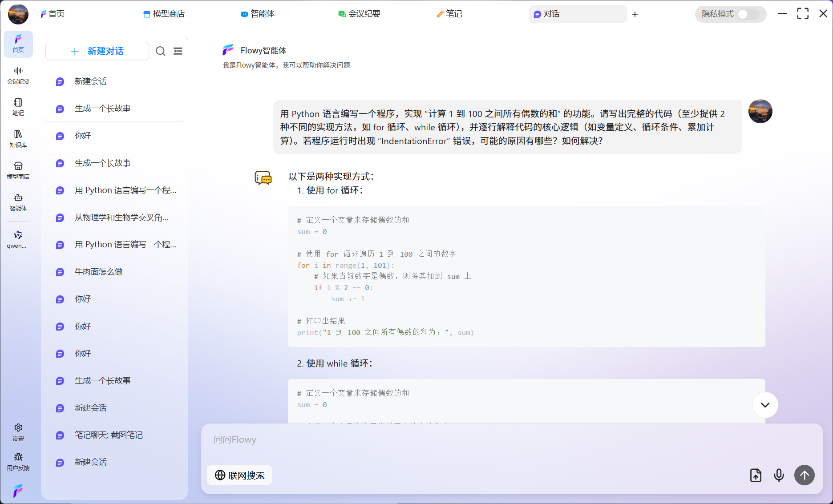Open 模型商店 from the left sidebar icon
The width and height of the screenshot is (833, 504).
18,169
